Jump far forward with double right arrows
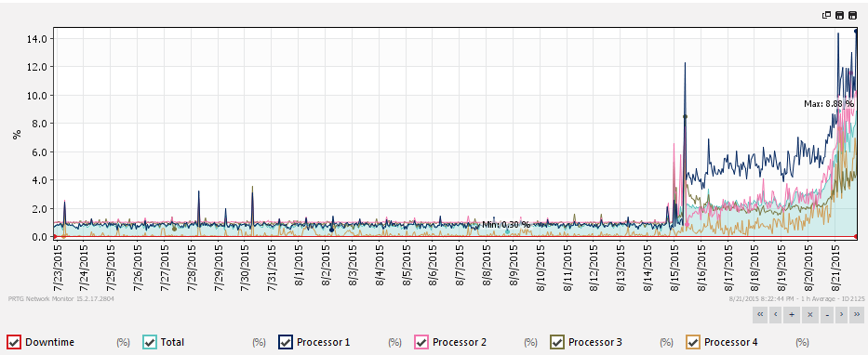The width and height of the screenshot is (868, 355). click(x=857, y=315)
